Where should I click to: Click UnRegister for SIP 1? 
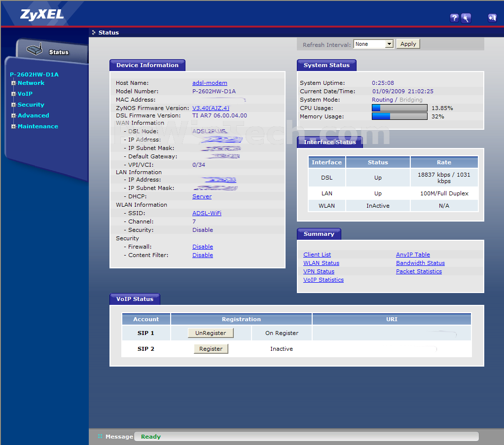coord(211,333)
